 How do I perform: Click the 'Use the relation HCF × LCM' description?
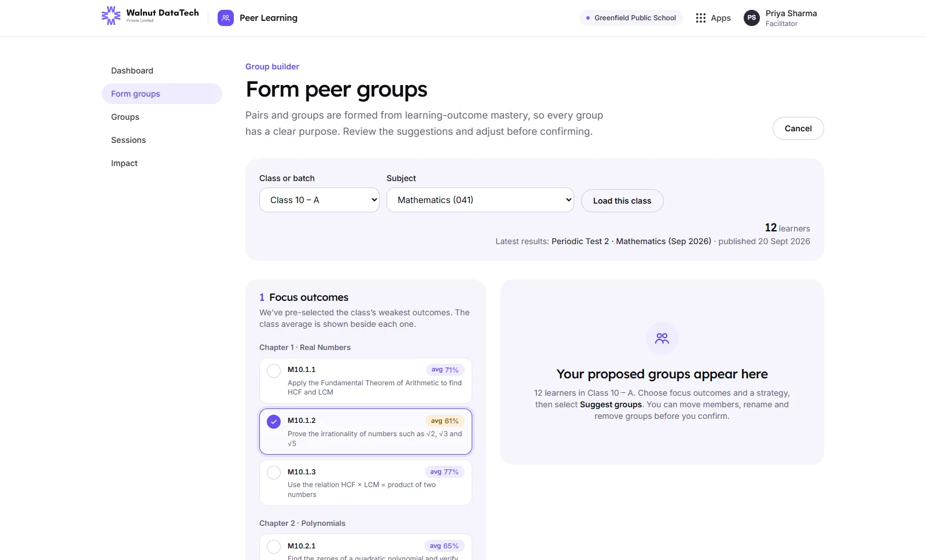362,490
